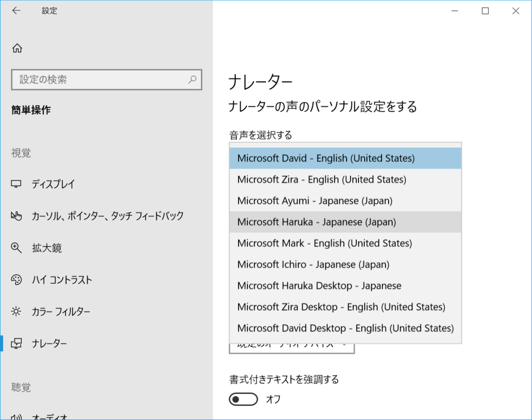Choose Microsoft Mark - English (United States) voice
The width and height of the screenshot is (532, 420).
pos(345,243)
